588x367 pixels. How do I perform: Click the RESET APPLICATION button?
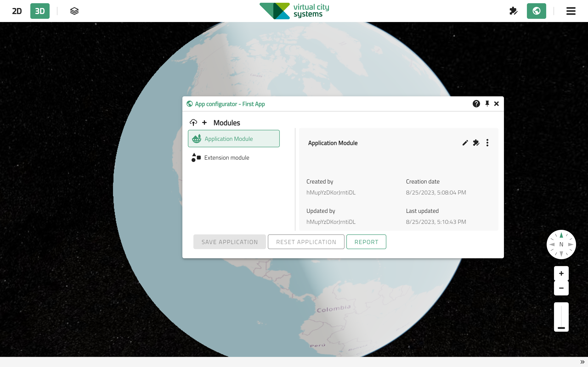click(306, 242)
